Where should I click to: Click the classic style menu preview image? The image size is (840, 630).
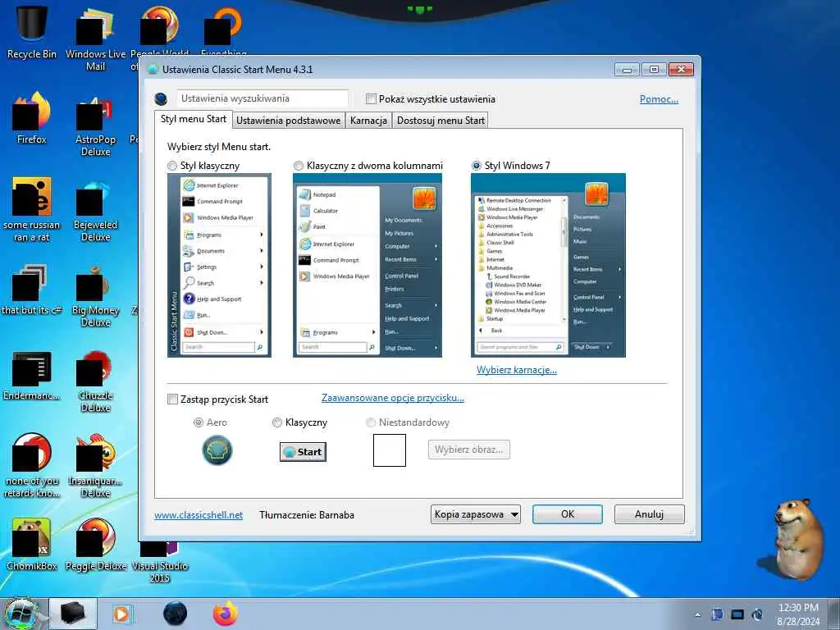click(219, 265)
